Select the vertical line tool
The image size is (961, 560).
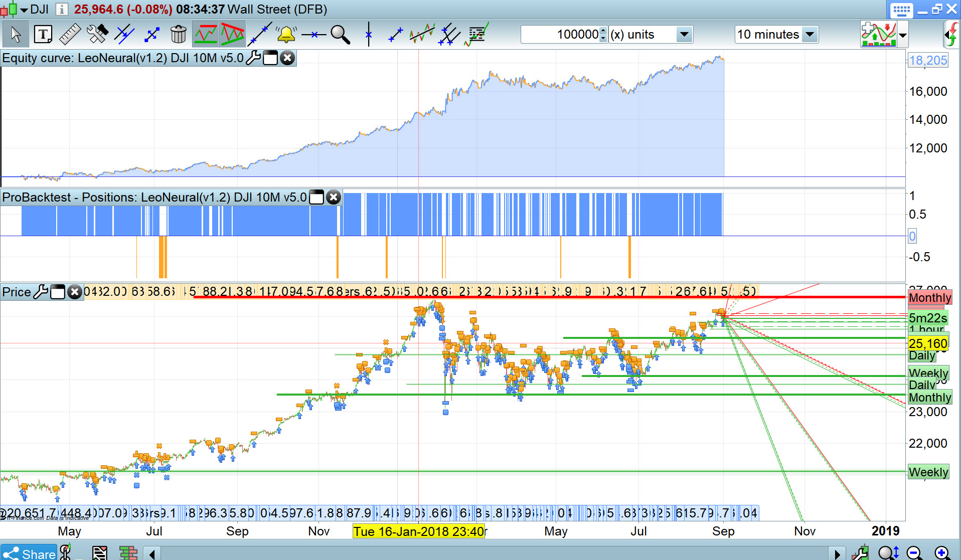[369, 35]
